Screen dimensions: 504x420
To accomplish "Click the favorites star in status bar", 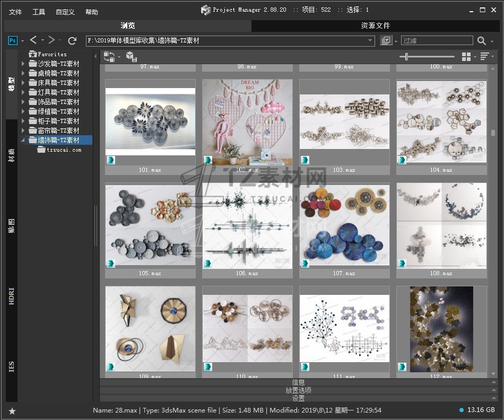I will pos(12,411).
